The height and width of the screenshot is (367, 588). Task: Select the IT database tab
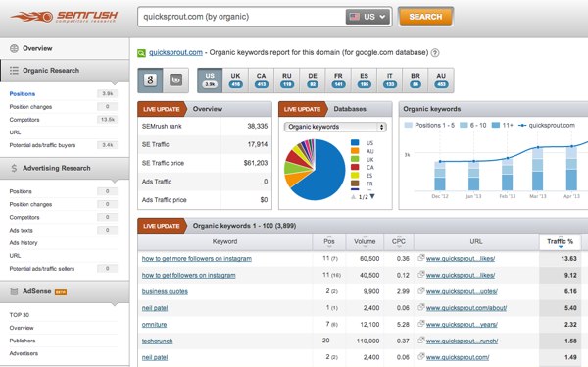pos(390,80)
